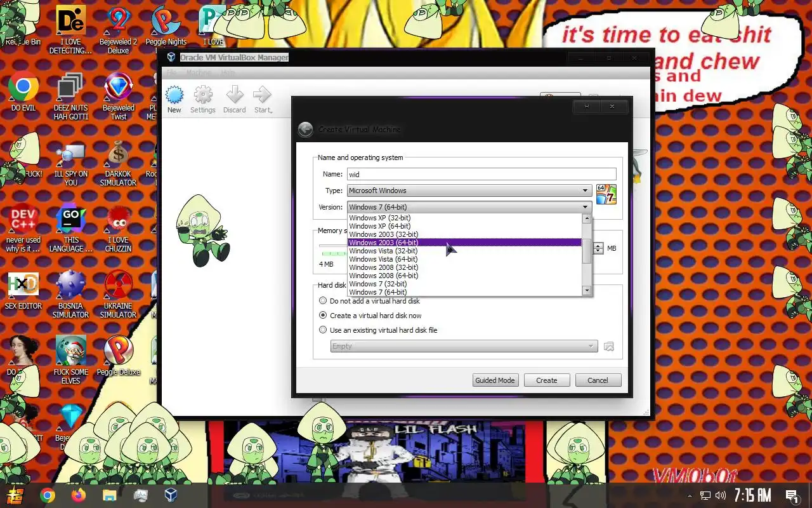Click the New toolbar icon in VirtualBox Manager

point(174,96)
